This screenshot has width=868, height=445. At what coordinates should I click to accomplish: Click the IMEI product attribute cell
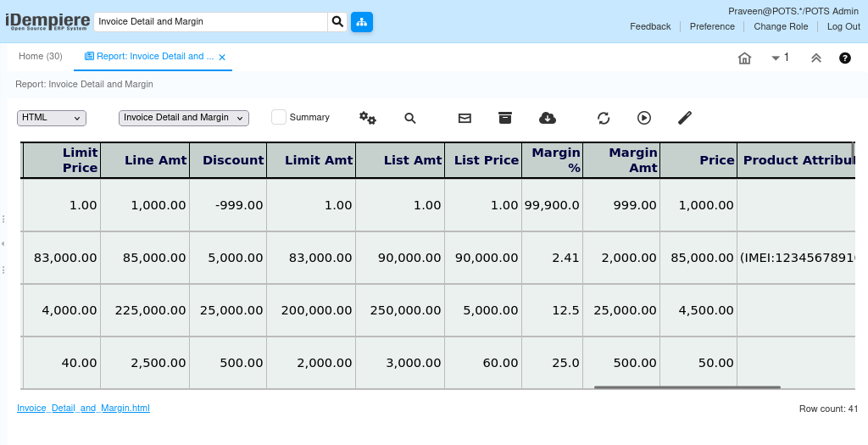point(796,258)
